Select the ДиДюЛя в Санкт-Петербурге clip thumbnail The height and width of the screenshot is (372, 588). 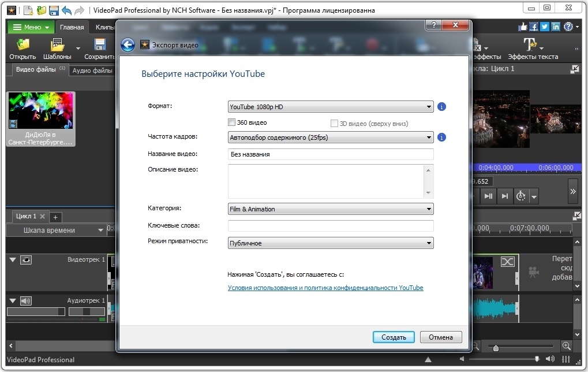coord(40,118)
